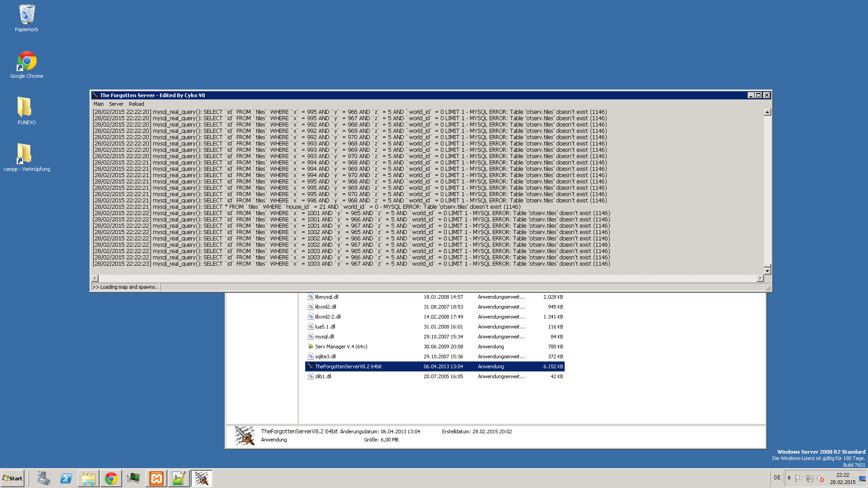This screenshot has height=488, width=868.
Task: Show hidden tray icons
Action: coord(789,479)
